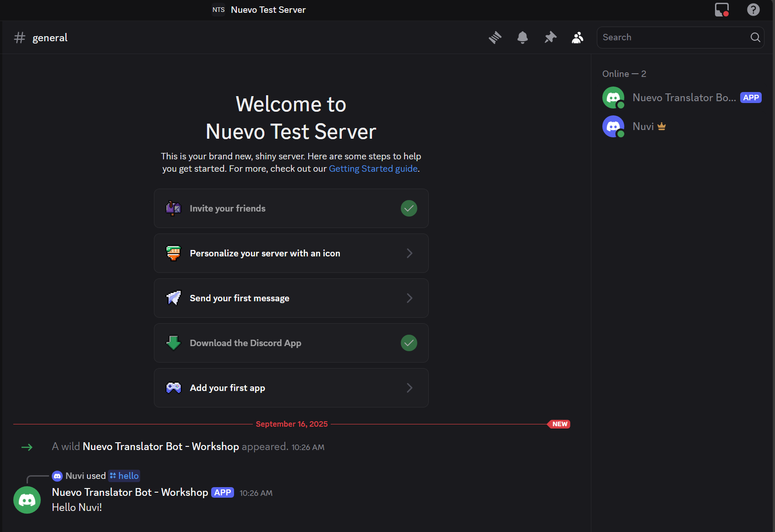Click the paper plane icon on Send message

coord(174,298)
